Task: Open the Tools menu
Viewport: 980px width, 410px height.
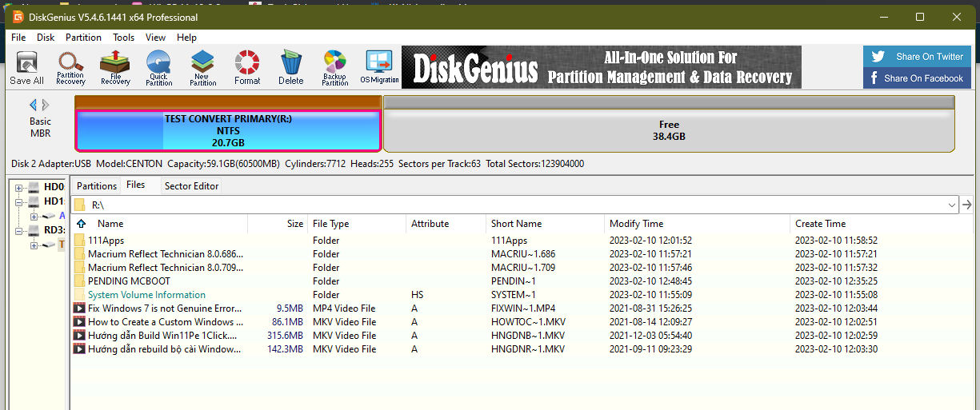Action: tap(123, 38)
